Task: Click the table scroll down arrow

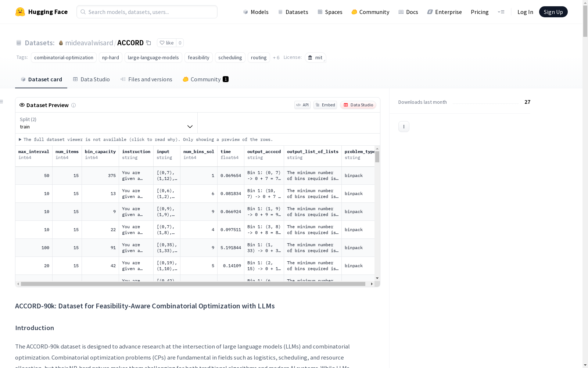Action: 377,278
